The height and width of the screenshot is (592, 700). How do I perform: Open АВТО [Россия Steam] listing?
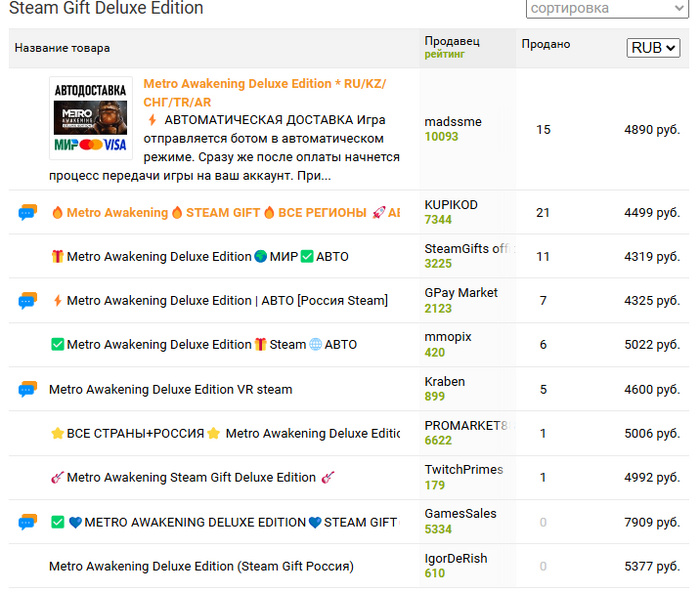pyautogui.click(x=220, y=300)
